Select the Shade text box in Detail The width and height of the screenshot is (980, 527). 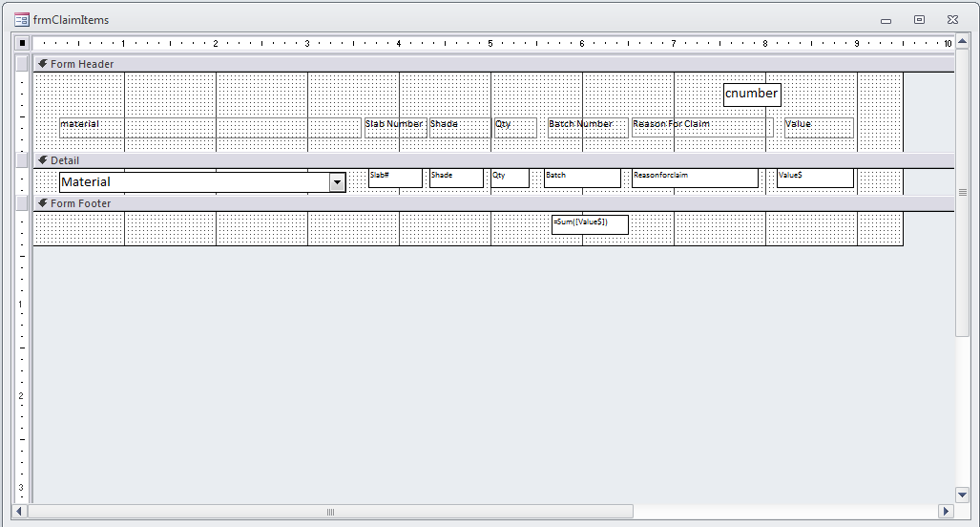click(x=456, y=179)
